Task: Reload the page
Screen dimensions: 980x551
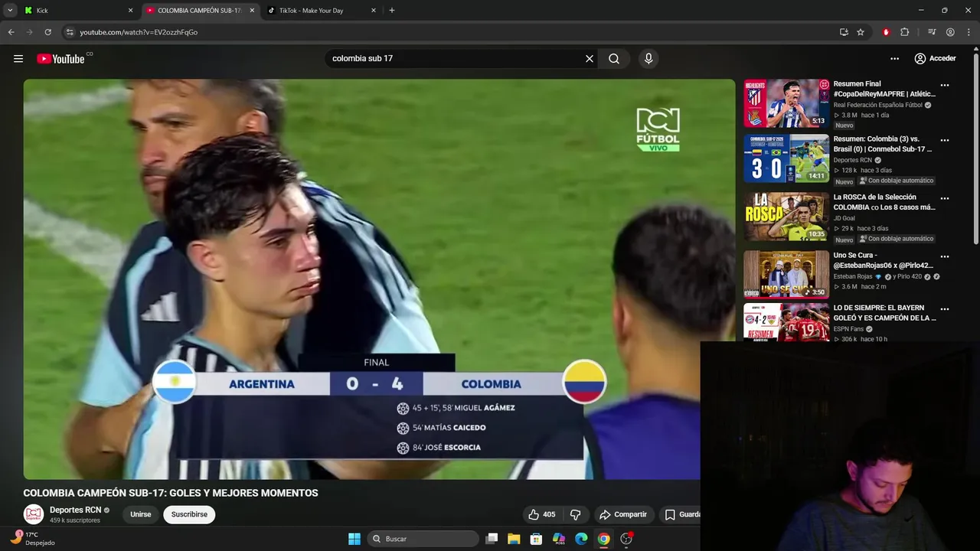Action: point(47,32)
